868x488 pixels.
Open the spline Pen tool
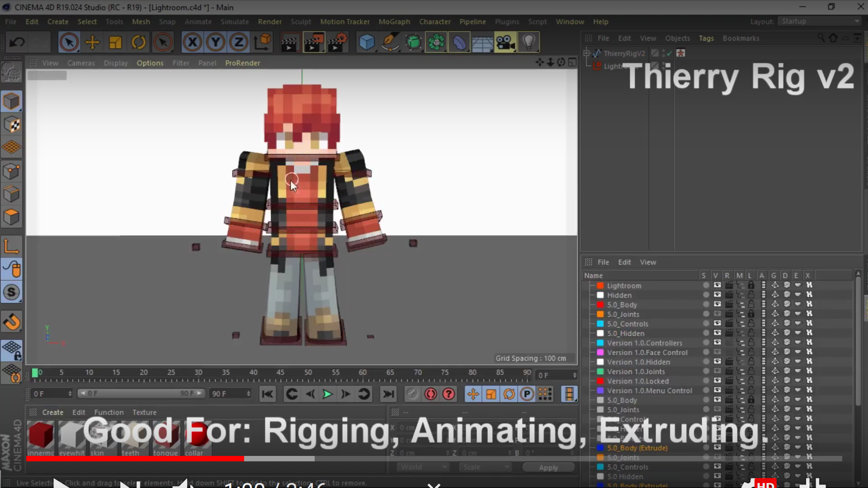[390, 42]
